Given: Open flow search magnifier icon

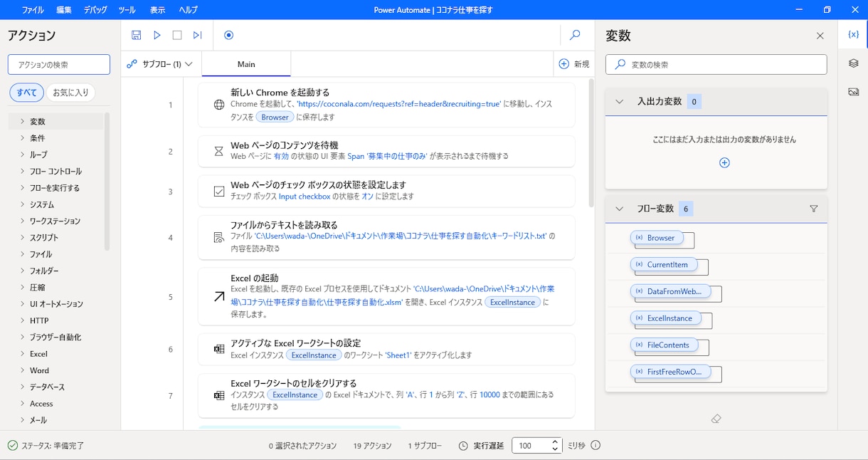Looking at the screenshot, I should tap(576, 35).
